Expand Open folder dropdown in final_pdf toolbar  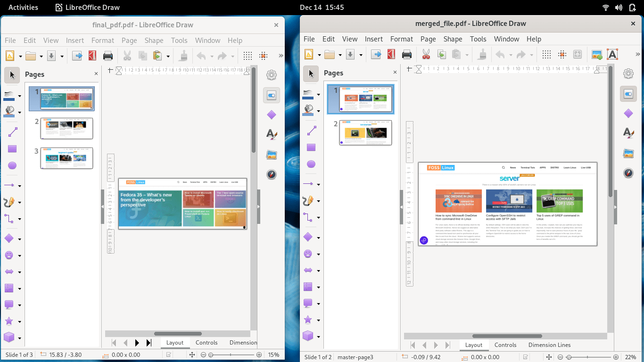tap(41, 57)
